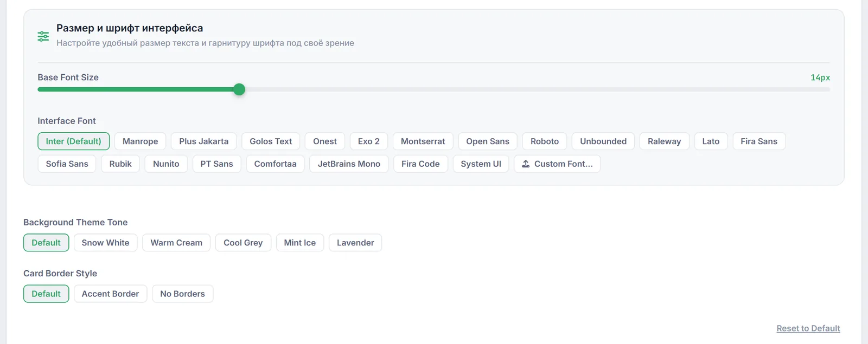Pick the Lato font
868x344 pixels.
click(711, 141)
